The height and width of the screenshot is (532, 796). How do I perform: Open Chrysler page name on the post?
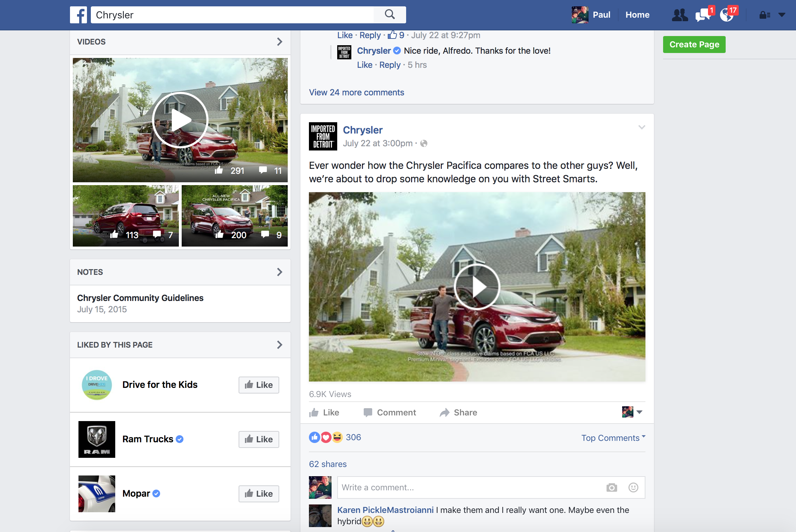(363, 130)
